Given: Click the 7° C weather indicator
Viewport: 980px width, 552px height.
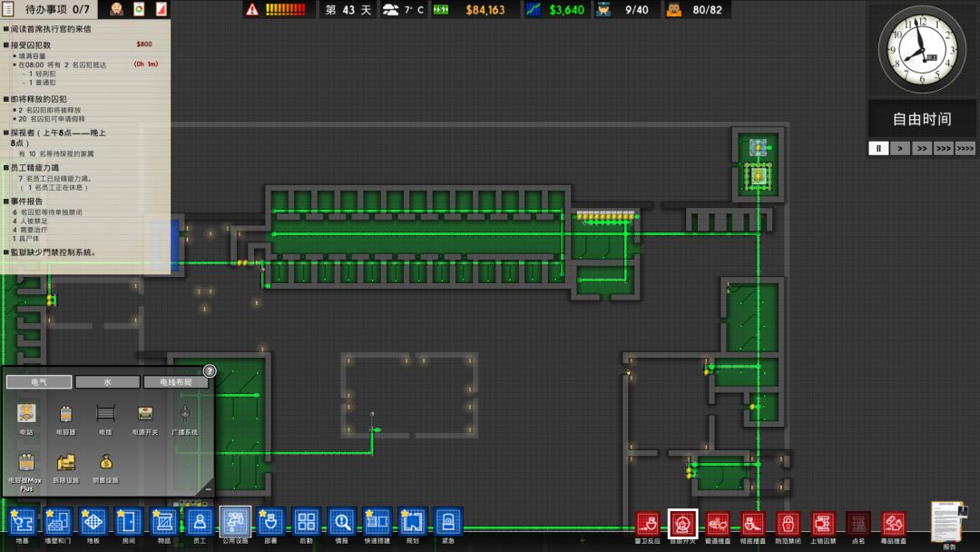Looking at the screenshot, I should (403, 9).
